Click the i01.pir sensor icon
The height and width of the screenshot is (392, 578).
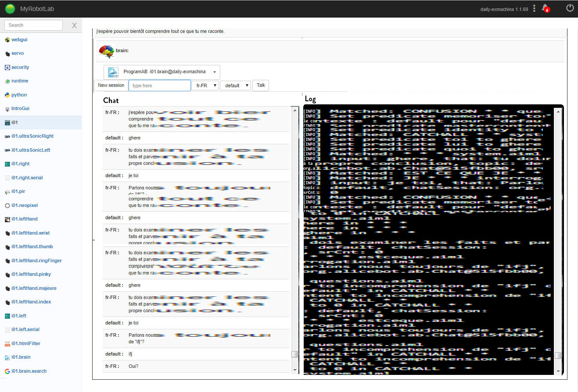(x=7, y=192)
